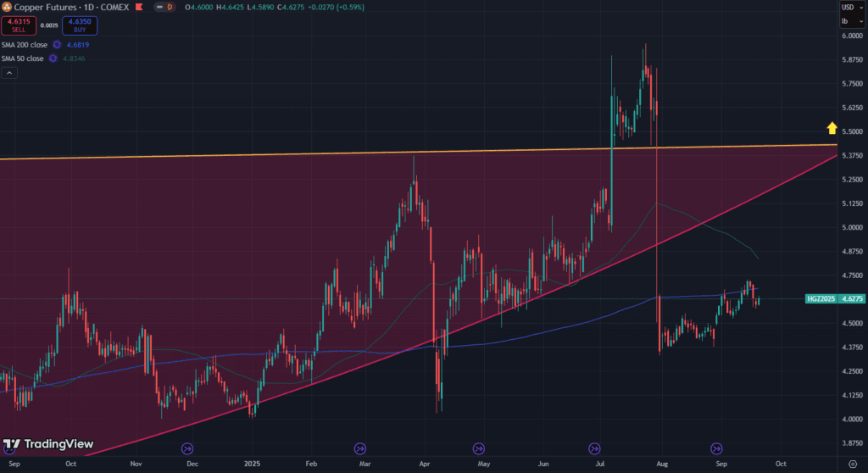The image size is (868, 473).
Task: Click the red flag icon beside COMEX
Action: (141, 7)
